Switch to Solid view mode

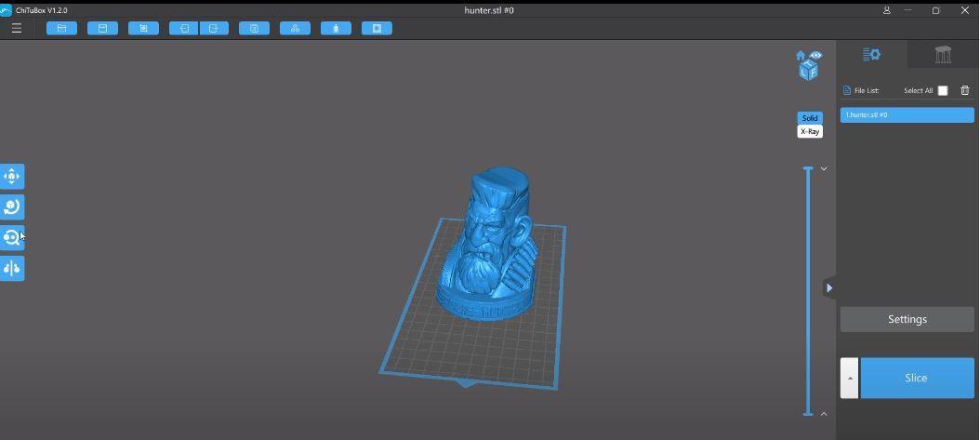pos(810,118)
